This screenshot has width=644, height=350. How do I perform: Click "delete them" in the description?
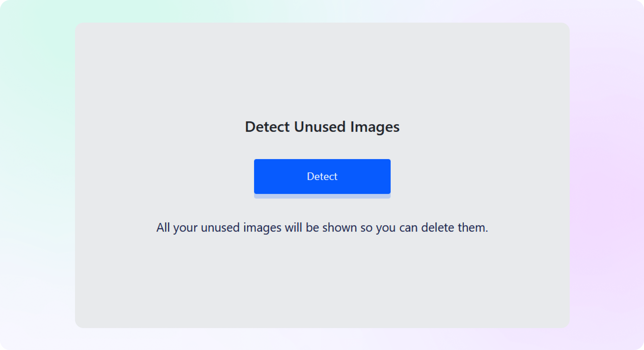coord(454,227)
